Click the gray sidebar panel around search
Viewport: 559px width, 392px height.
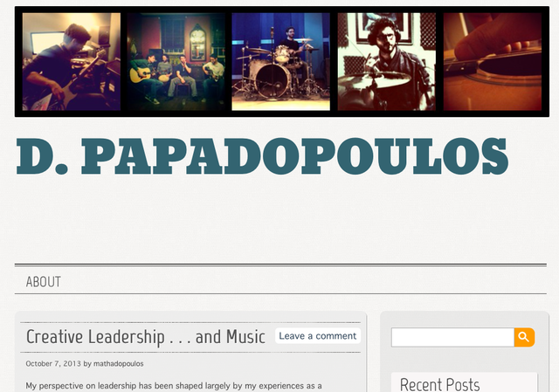(465, 359)
